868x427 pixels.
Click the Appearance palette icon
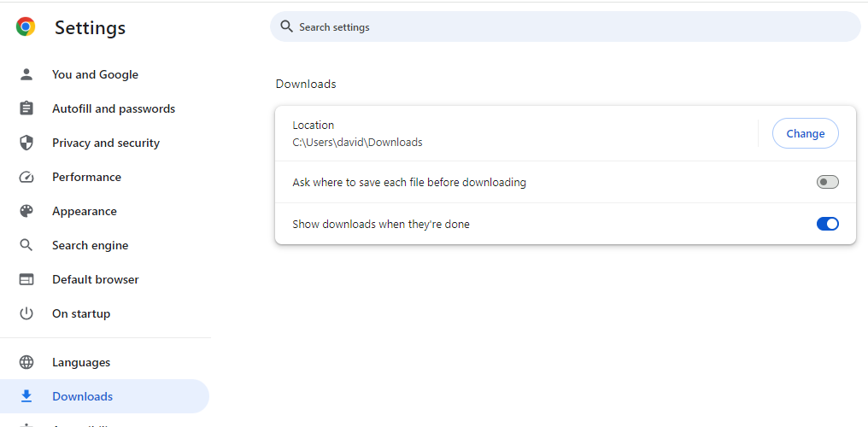[26, 211]
